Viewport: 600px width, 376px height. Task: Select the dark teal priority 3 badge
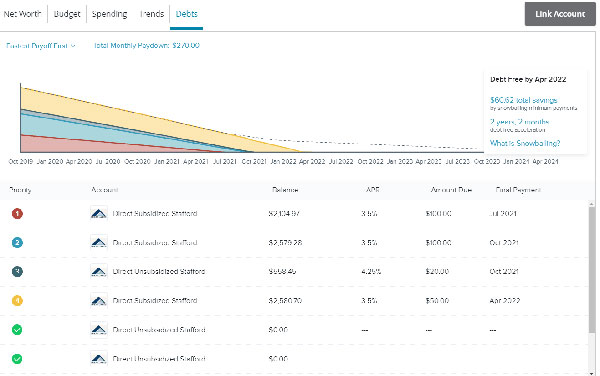tap(17, 272)
